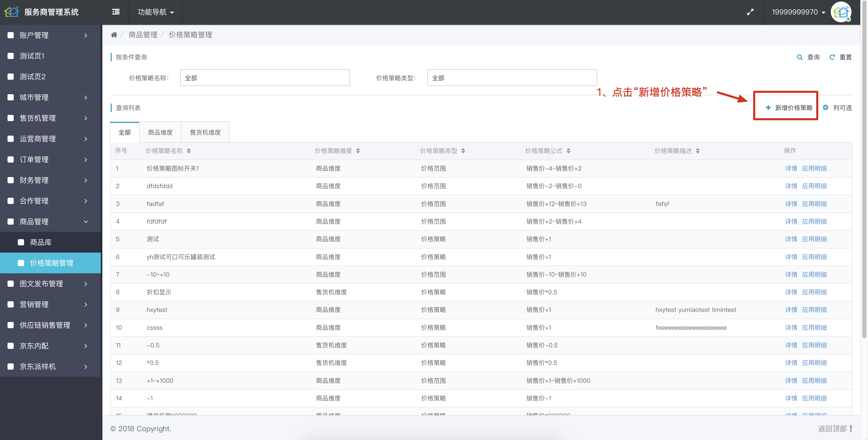This screenshot has height=440, width=868.
Task: Click 新增价格策略 to add a price strategy
Action: (789, 108)
